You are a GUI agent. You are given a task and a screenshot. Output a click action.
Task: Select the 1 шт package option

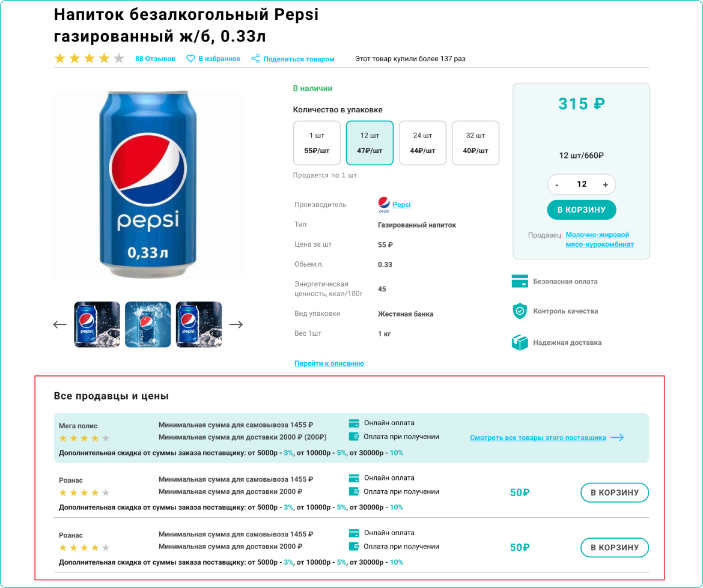point(317,143)
